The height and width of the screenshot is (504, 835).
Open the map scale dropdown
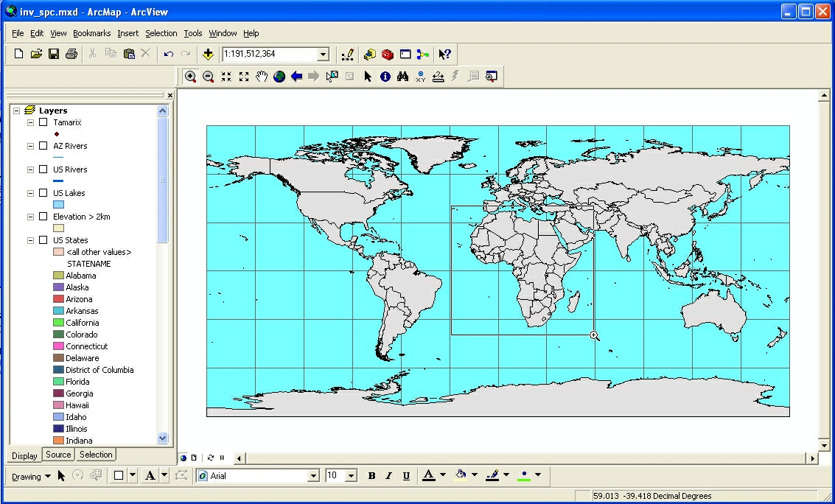click(322, 54)
